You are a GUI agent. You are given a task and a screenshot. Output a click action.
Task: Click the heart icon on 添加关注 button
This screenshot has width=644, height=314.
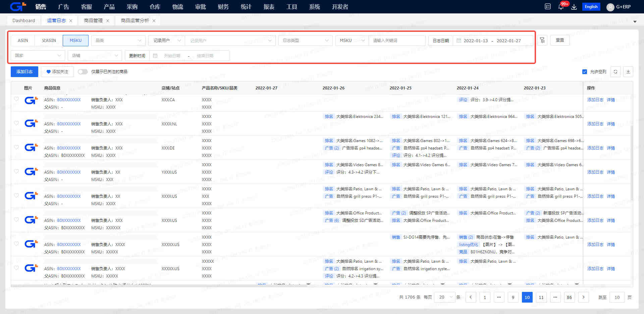pos(48,72)
